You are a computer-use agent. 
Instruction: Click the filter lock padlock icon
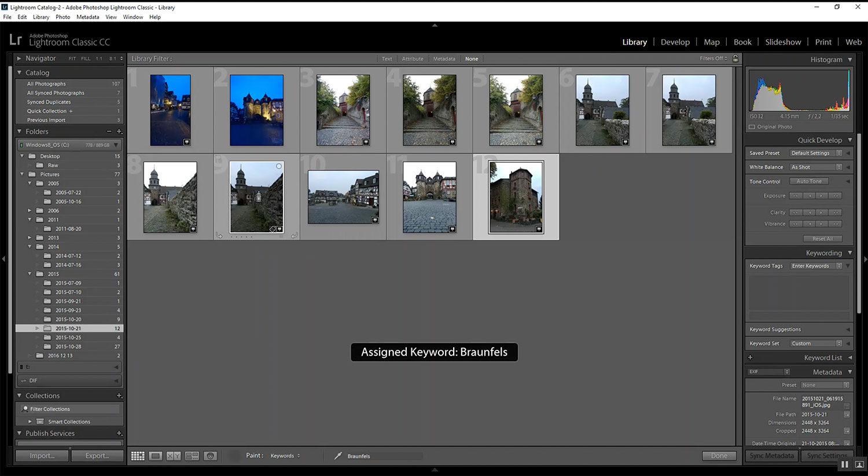click(735, 58)
